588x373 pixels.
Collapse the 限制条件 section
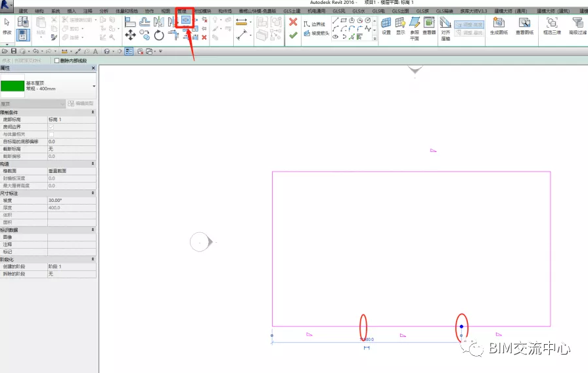pyautogui.click(x=93, y=112)
